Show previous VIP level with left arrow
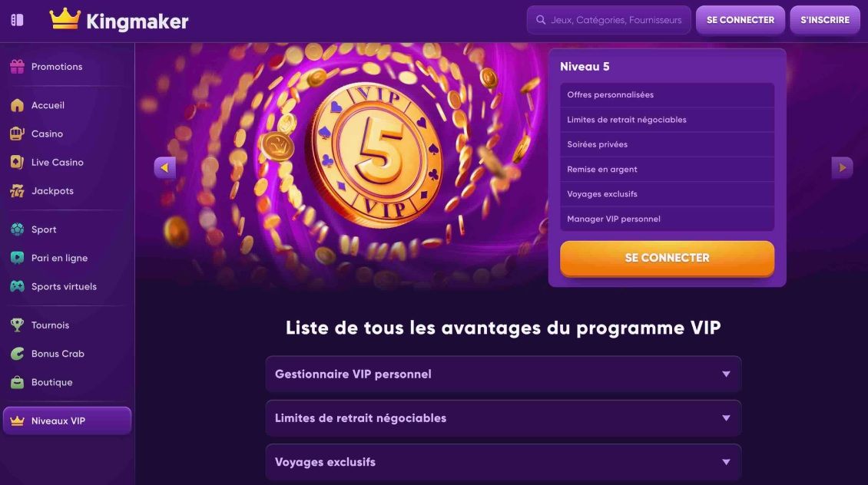 pos(165,167)
